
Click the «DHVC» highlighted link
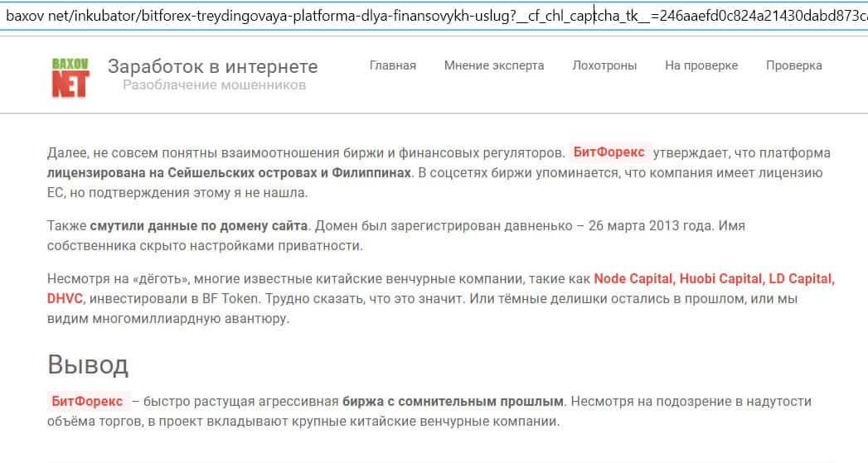tap(65, 298)
